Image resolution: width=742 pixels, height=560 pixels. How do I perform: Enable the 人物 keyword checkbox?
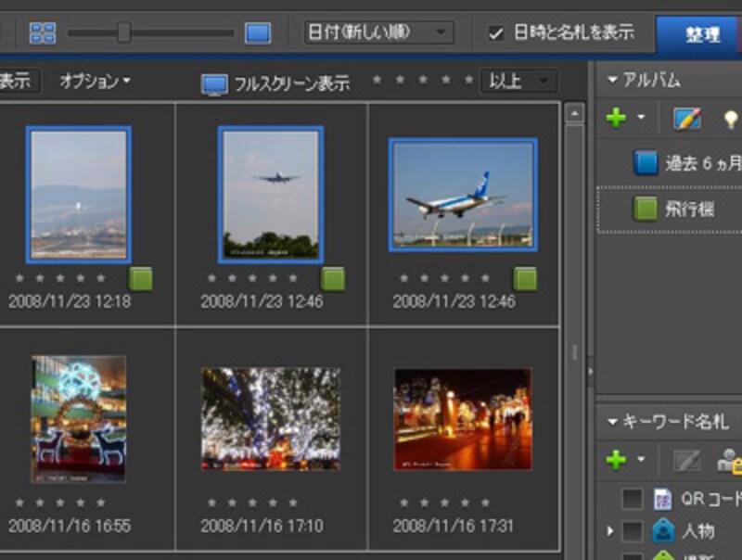tap(633, 531)
